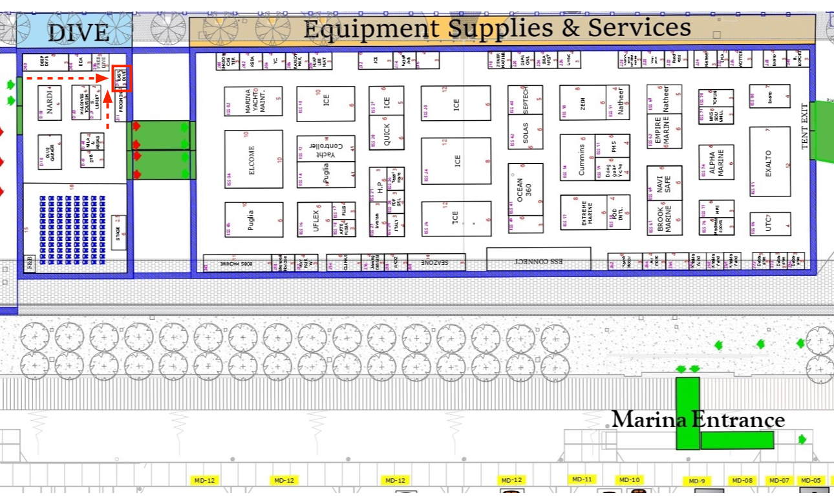This screenshot has width=834, height=504.
Task: Select the SEAZONE booth
Action: click(437, 262)
